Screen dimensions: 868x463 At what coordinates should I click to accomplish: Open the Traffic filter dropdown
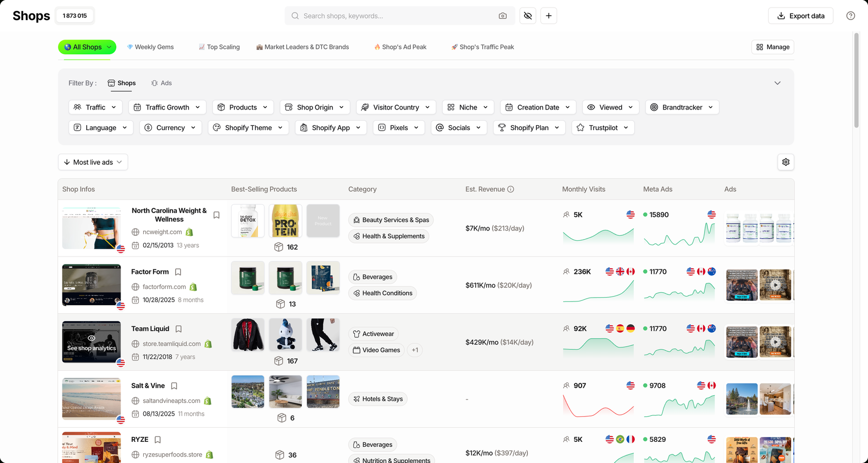coord(95,107)
